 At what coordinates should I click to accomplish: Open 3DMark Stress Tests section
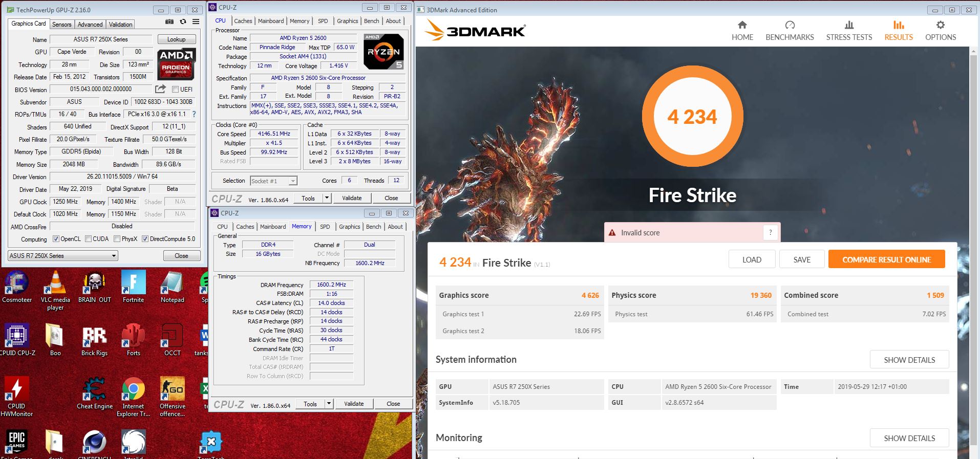point(849,31)
